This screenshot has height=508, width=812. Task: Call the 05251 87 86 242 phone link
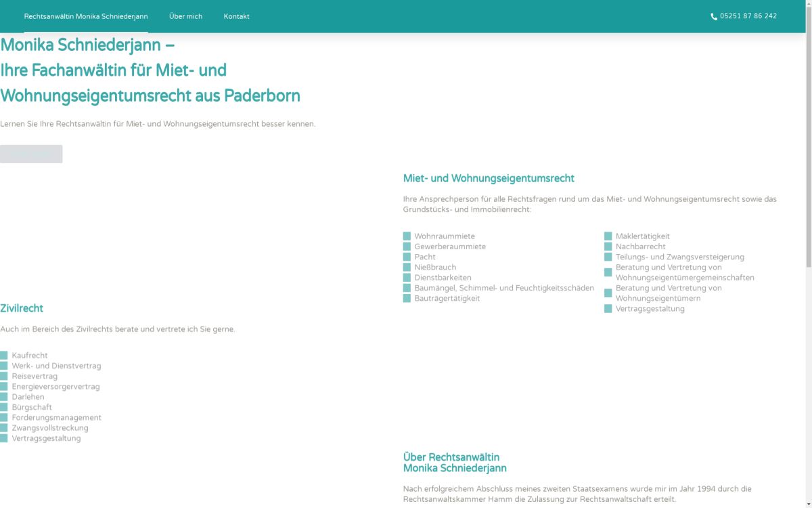(x=748, y=16)
